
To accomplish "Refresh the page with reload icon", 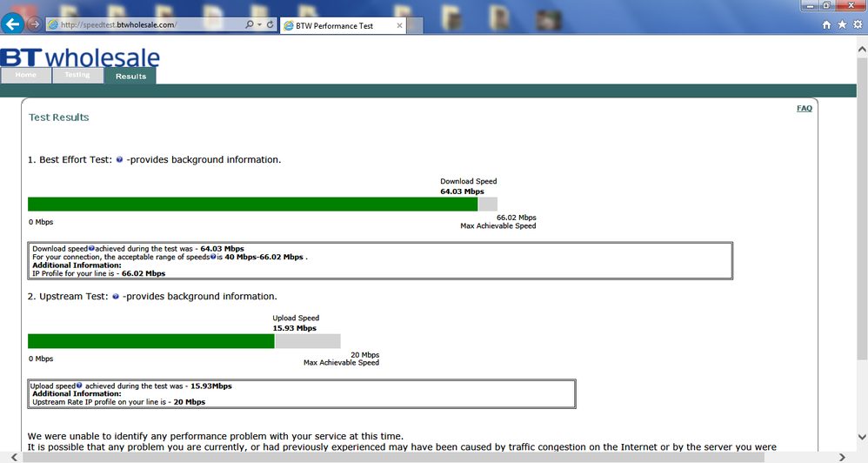I will tap(270, 24).
